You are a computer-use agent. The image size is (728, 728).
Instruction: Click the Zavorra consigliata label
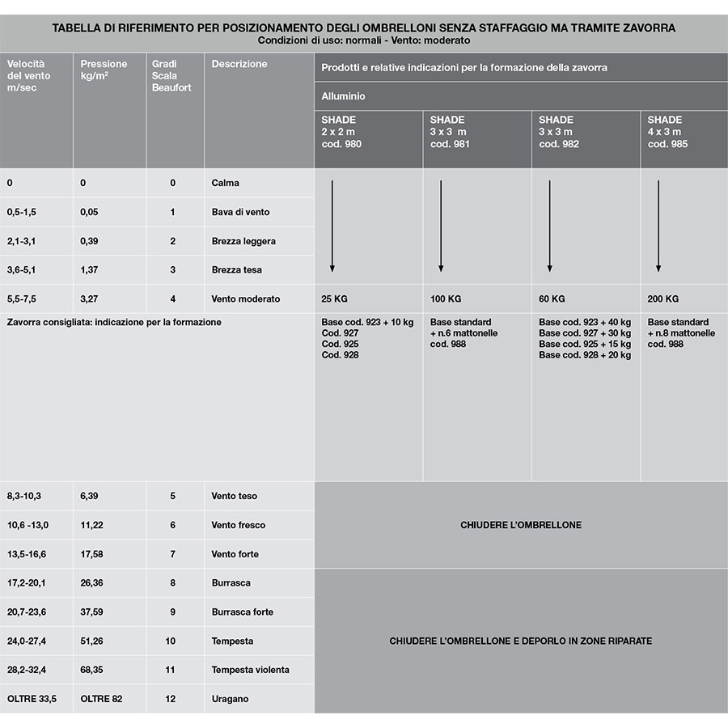pos(114,322)
